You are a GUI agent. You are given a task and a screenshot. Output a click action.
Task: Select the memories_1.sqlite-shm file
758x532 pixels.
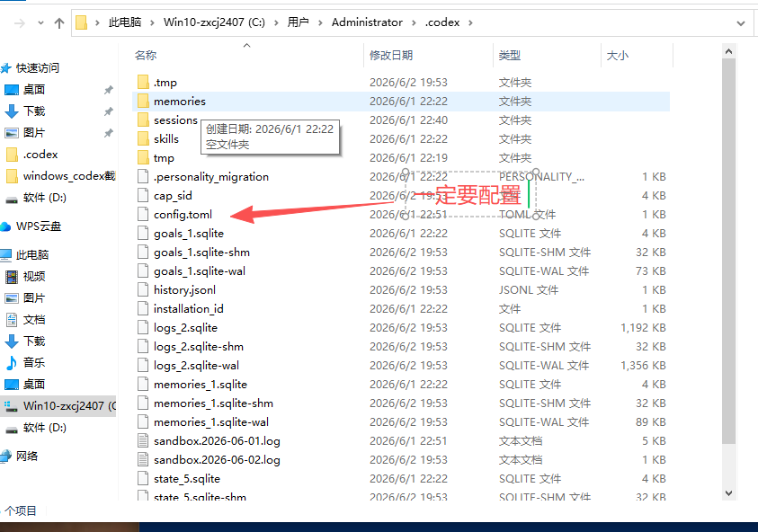[213, 403]
